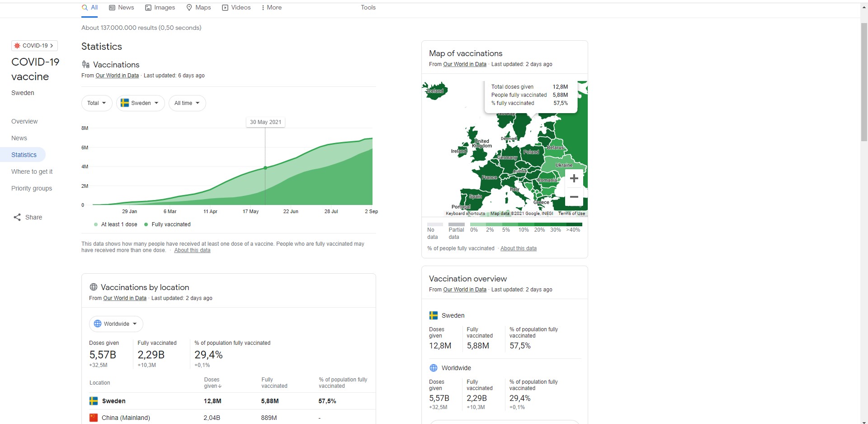Click the globe icon beside Vaccinations by location
Image resolution: width=868 pixels, height=424 pixels.
pyautogui.click(x=94, y=287)
